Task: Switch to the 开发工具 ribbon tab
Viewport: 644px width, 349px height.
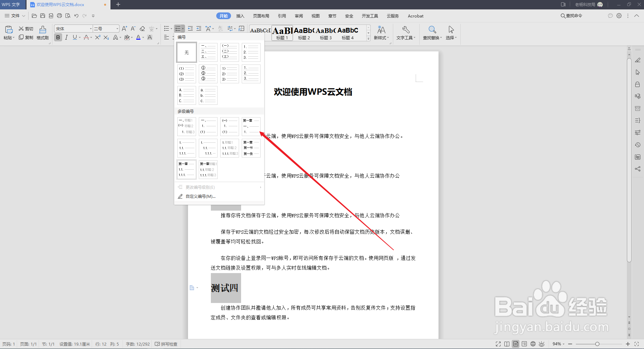Action: coord(370,16)
